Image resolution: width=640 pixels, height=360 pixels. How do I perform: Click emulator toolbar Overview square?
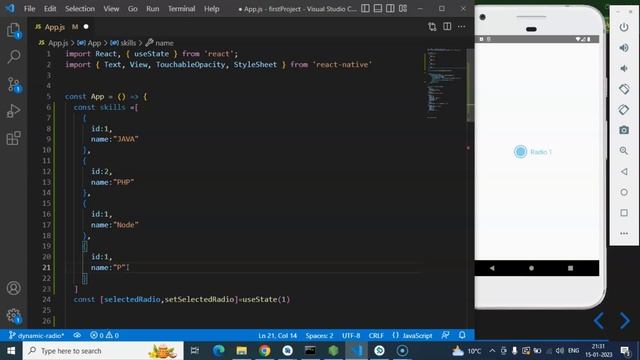624,213
